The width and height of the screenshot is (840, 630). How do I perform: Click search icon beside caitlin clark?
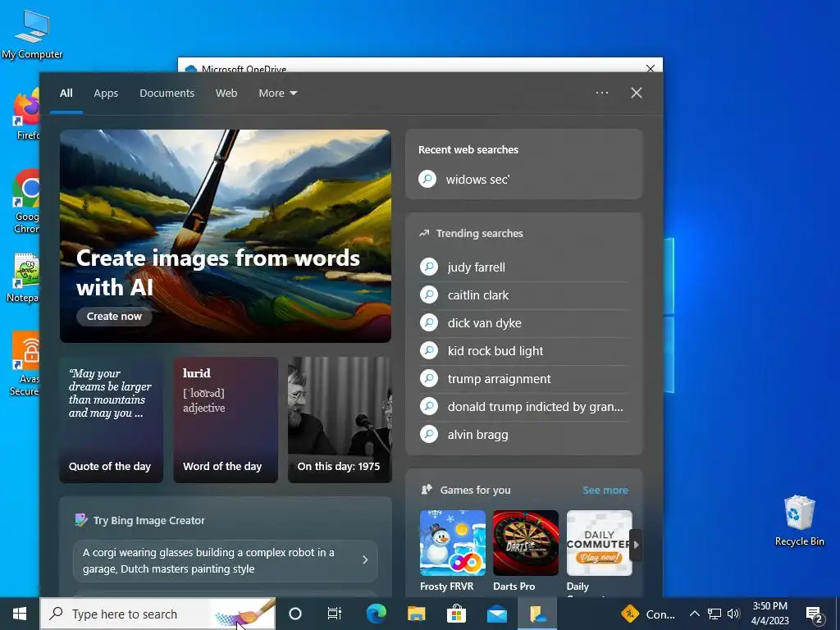tap(429, 294)
